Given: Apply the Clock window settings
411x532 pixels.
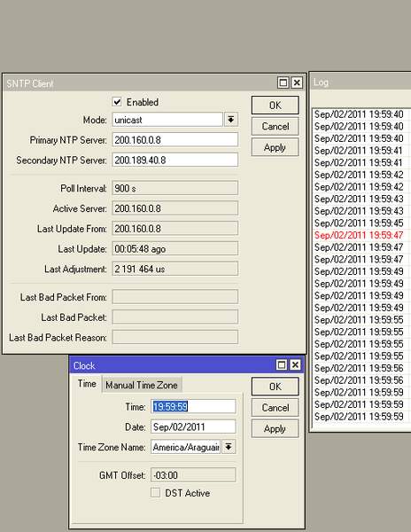Looking at the screenshot, I should click(275, 428).
